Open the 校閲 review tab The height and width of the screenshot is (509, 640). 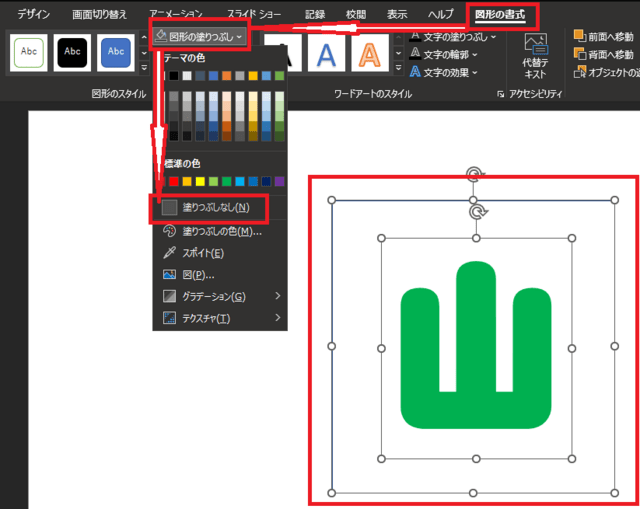coord(356,14)
